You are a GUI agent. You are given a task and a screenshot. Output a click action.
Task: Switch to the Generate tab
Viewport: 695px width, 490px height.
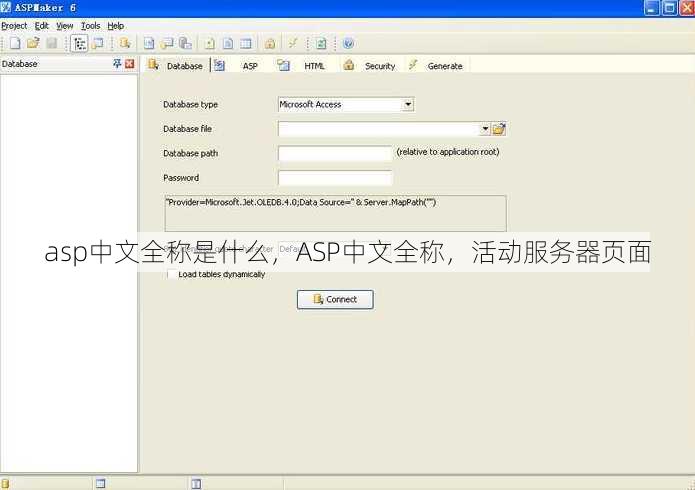437,65
